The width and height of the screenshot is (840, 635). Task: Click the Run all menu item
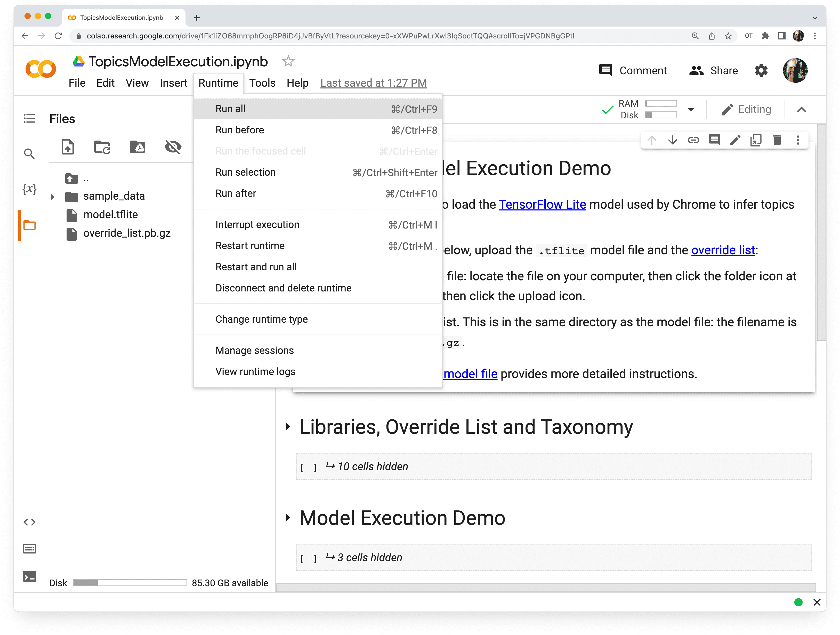pos(230,108)
